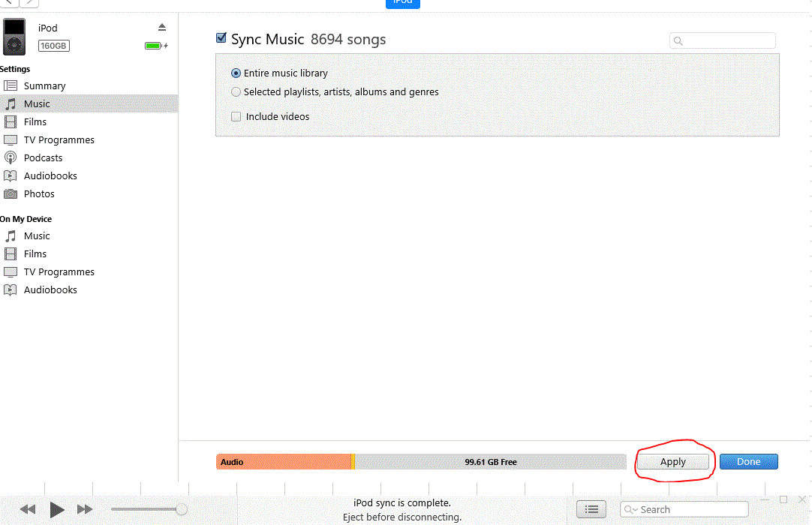Screen dimensions: 812x525
Task: Click the 160GB capacity badge
Action: tap(54, 46)
